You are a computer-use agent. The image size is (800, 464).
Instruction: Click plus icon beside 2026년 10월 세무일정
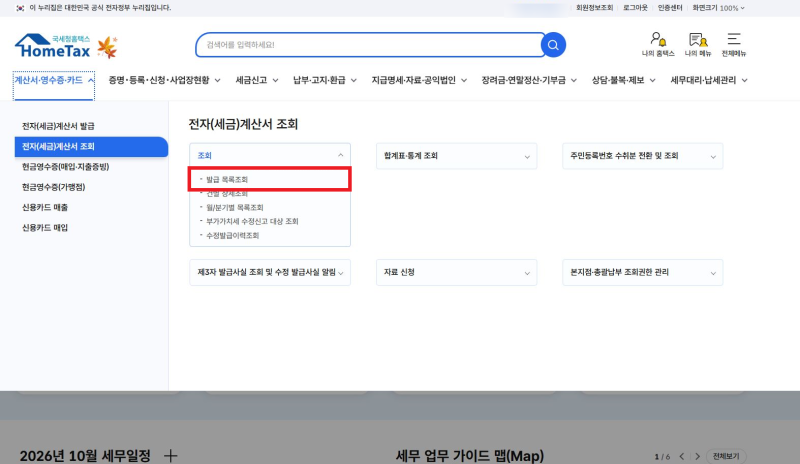click(x=171, y=455)
